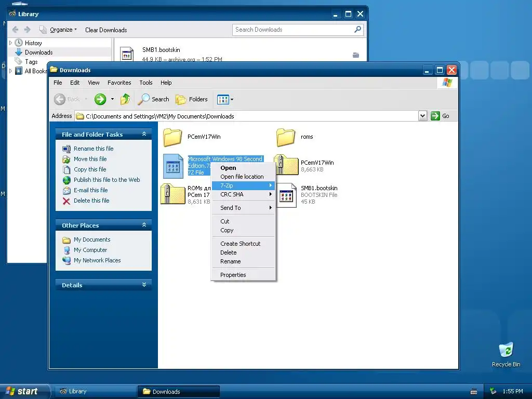Click the on-screen keyboard tray icon

click(474, 392)
